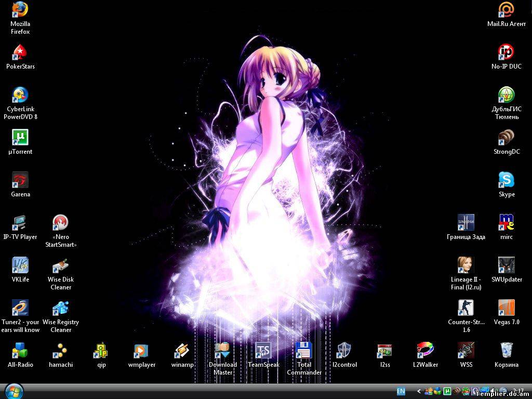Click the StrongDC desktop icon
The height and width of the screenshot is (399, 532).
click(507, 137)
